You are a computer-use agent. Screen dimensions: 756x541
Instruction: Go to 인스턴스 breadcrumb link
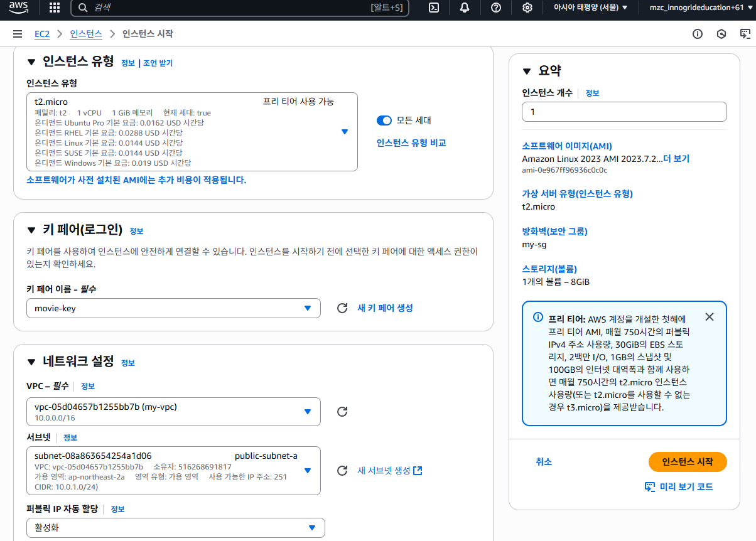pyautogui.click(x=86, y=34)
